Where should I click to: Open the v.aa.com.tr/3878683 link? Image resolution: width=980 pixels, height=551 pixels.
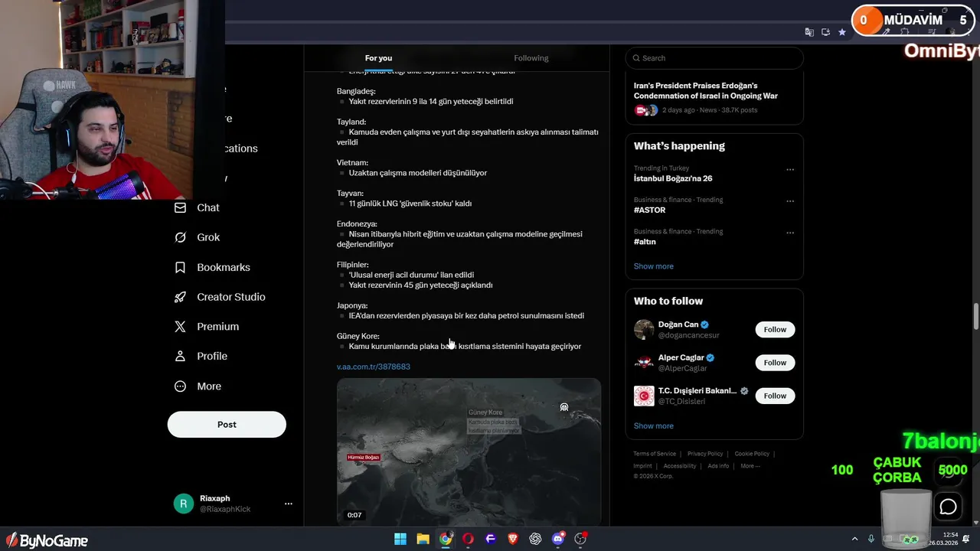pos(374,367)
